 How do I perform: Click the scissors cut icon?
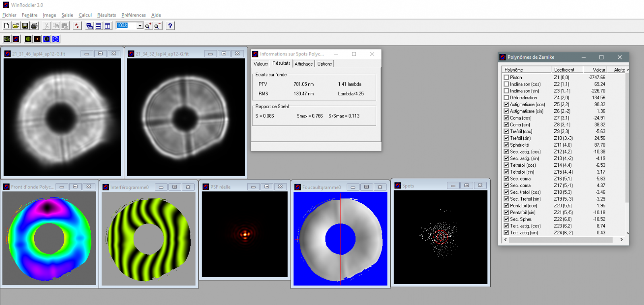(47, 26)
